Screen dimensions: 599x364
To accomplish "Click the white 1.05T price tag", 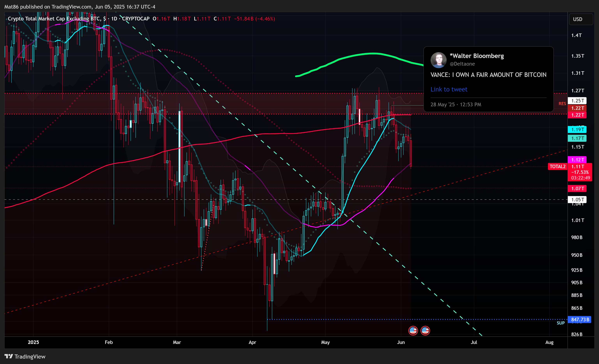I will (577, 200).
